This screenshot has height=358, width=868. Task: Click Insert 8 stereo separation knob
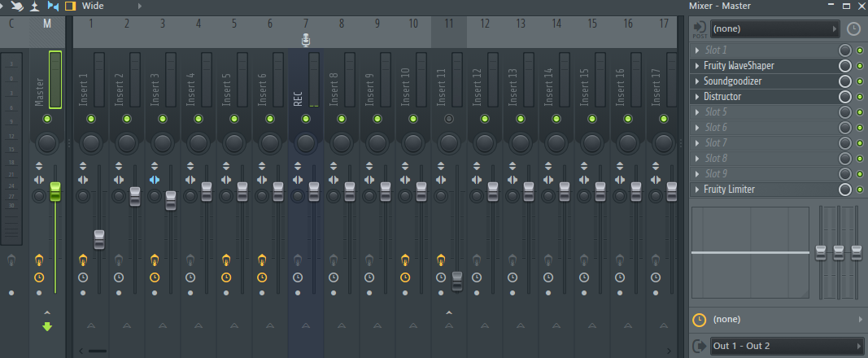334,196
